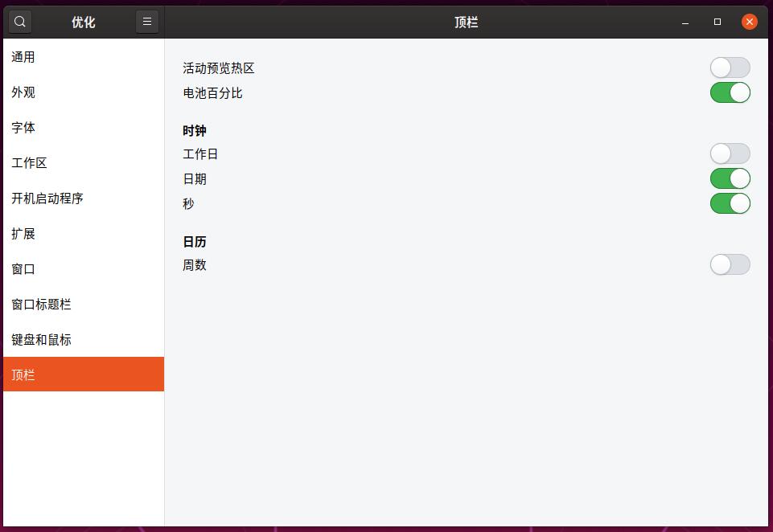
Task: Turn off the 秒 clock switch
Action: (730, 203)
